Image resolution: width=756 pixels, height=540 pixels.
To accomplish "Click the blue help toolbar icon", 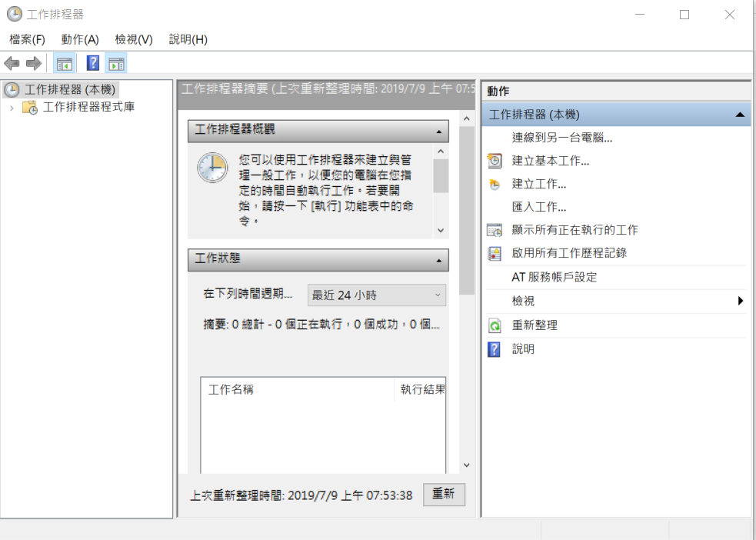I will point(92,63).
